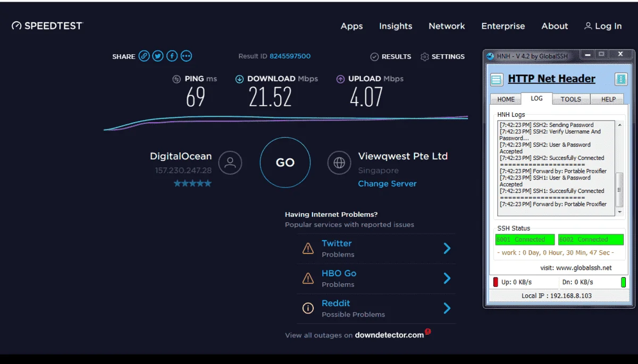Open more share options (ellipsis icon)

tap(186, 56)
